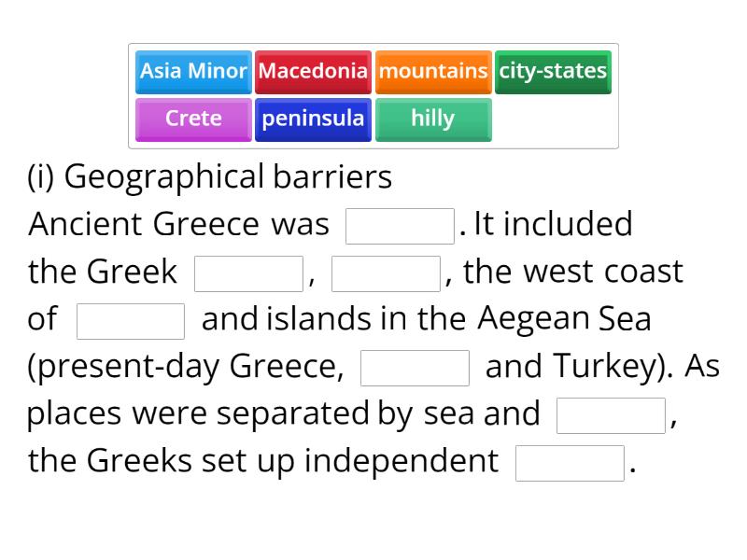Click the blank before 'and Turkey'
The width and height of the screenshot is (747, 560).
click(x=415, y=368)
